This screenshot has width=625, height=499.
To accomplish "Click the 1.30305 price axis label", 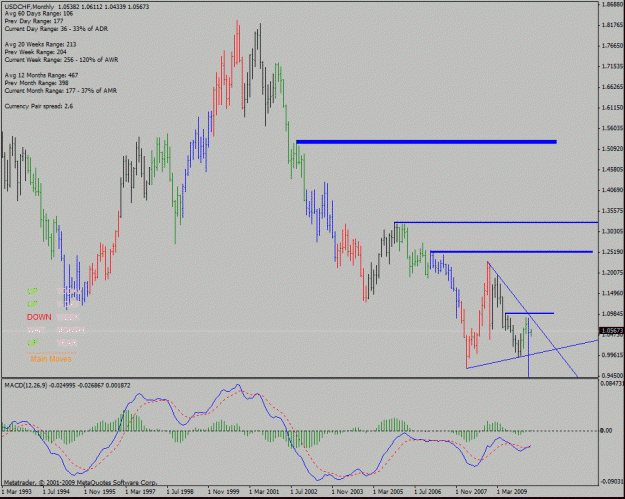I will [613, 231].
